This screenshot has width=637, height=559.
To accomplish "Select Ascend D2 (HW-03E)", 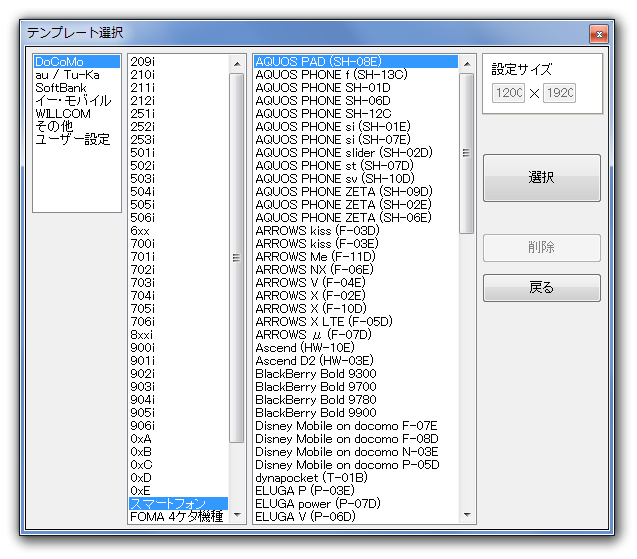I will (x=356, y=361).
